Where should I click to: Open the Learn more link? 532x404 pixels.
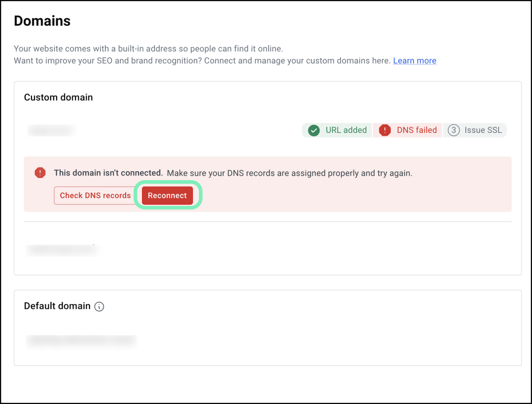[414, 61]
